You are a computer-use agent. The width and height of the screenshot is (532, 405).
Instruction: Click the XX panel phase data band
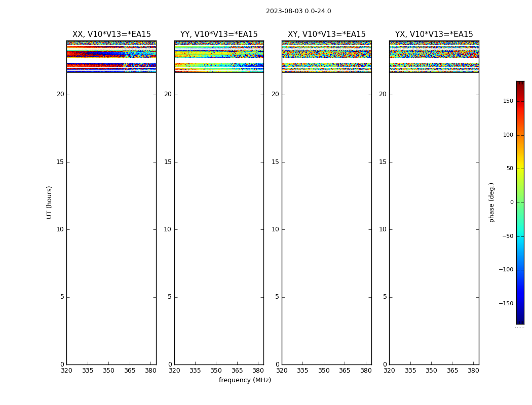(111, 56)
